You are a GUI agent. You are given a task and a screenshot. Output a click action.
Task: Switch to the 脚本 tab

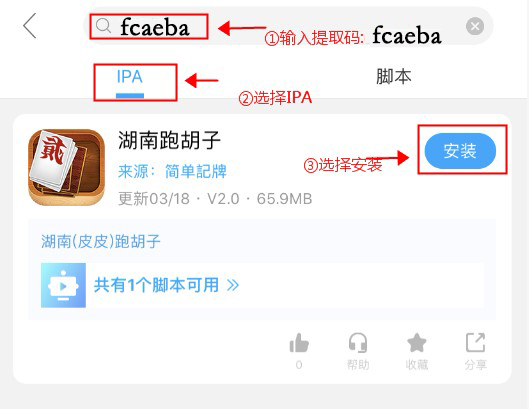[x=394, y=76]
